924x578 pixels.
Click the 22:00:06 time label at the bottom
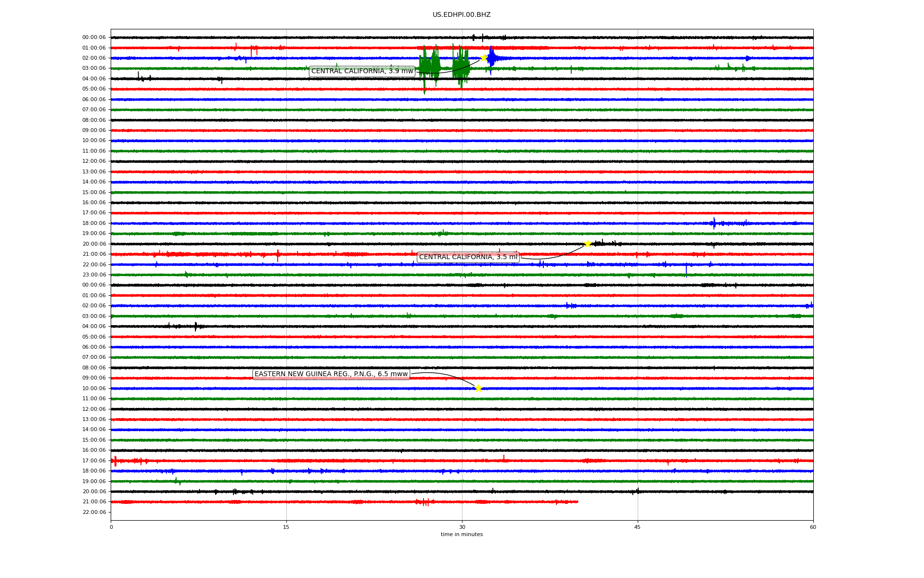tap(94, 512)
